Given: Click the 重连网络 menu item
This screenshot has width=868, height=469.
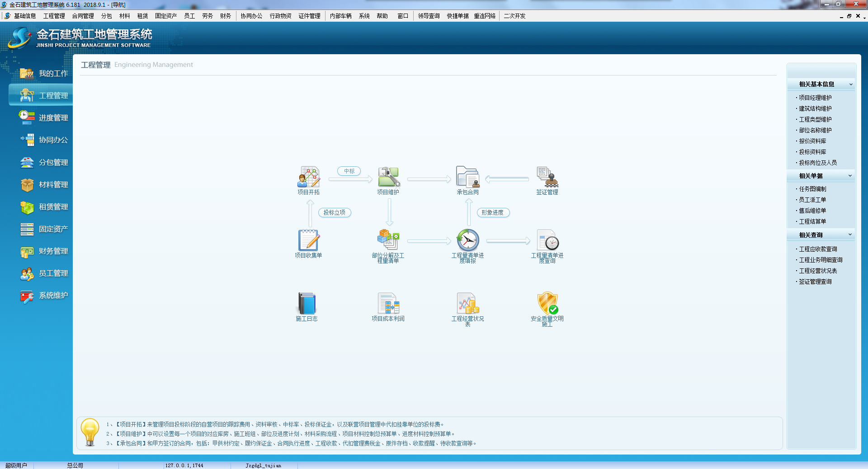Looking at the screenshot, I should pos(485,16).
